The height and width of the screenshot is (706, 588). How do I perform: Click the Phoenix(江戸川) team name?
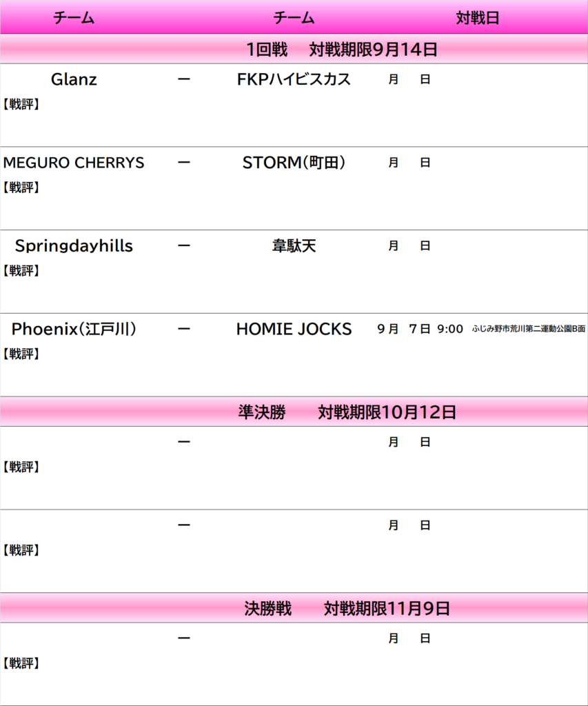(74, 329)
